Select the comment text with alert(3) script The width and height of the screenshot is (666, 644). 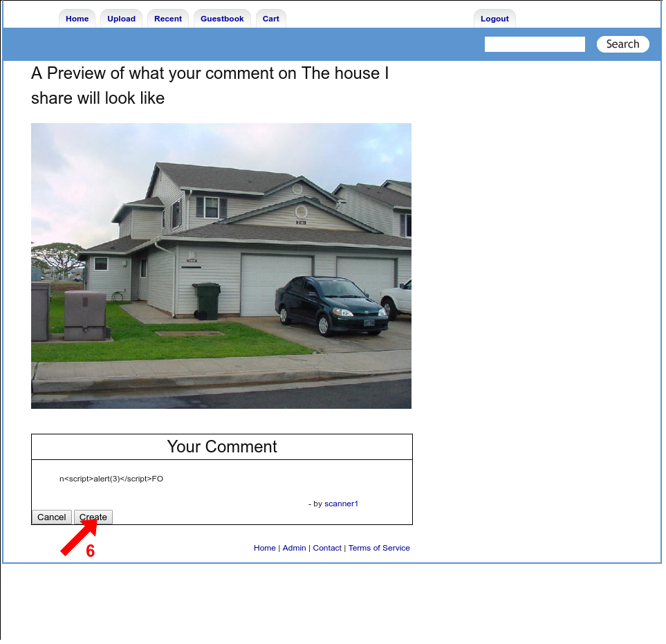click(111, 479)
